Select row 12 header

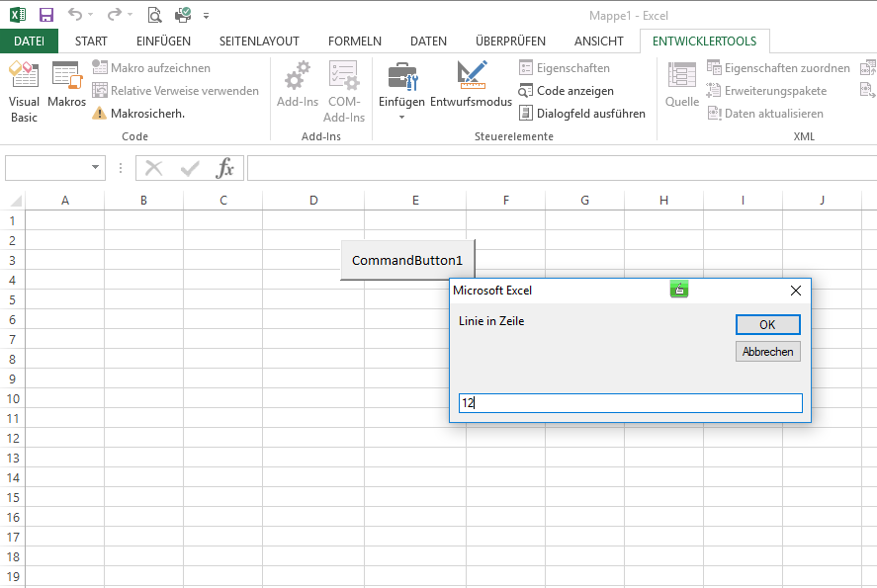pos(13,438)
